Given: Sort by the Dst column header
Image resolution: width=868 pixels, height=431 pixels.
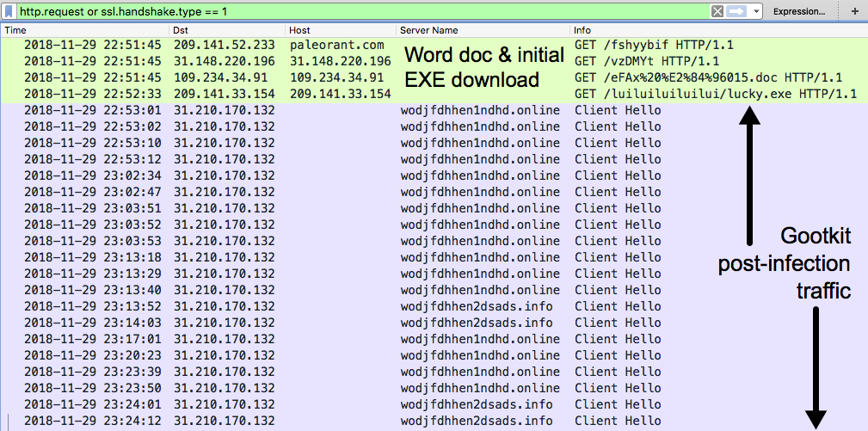Looking at the screenshot, I should pos(227,30).
